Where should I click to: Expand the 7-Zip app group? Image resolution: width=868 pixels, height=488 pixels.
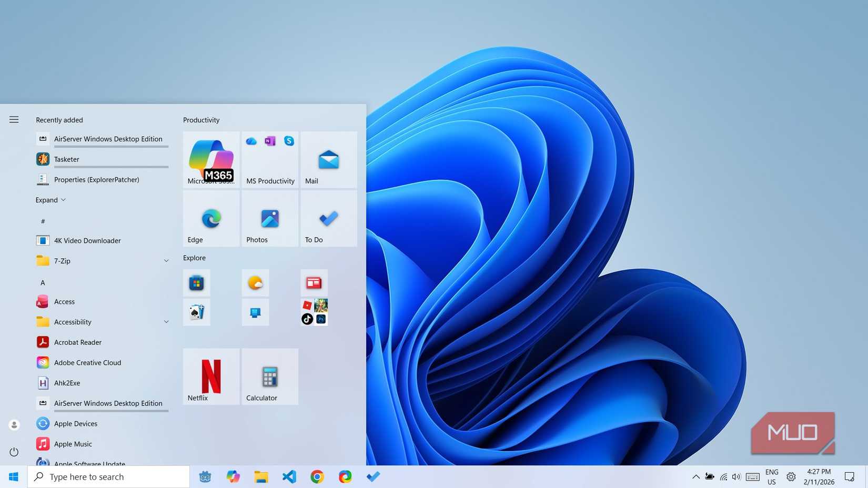(x=166, y=260)
